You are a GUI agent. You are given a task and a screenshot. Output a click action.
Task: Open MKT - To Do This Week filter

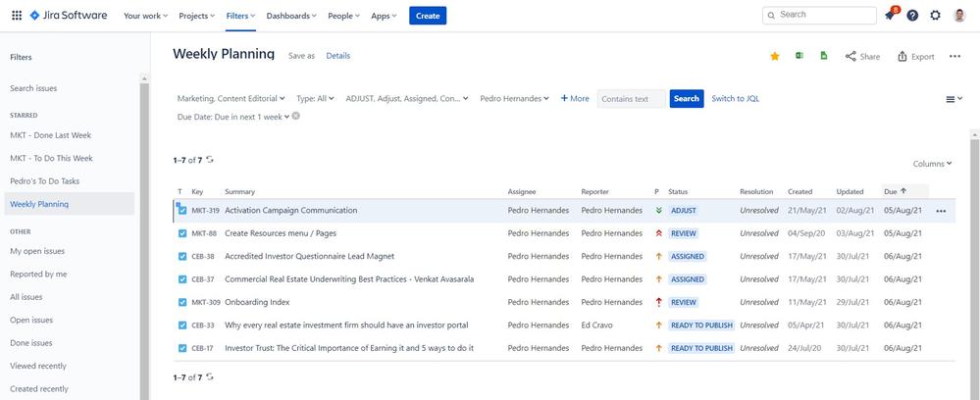point(51,158)
